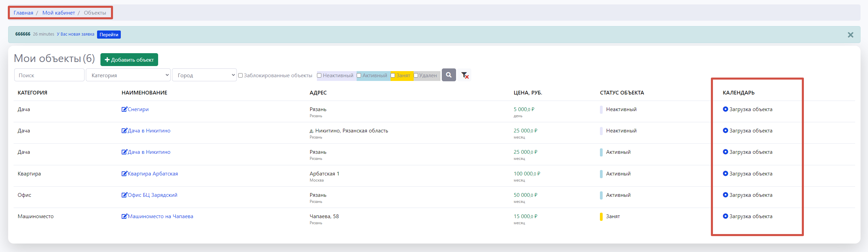Dismiss the new request notification banner
The width and height of the screenshot is (868, 252).
850,35
